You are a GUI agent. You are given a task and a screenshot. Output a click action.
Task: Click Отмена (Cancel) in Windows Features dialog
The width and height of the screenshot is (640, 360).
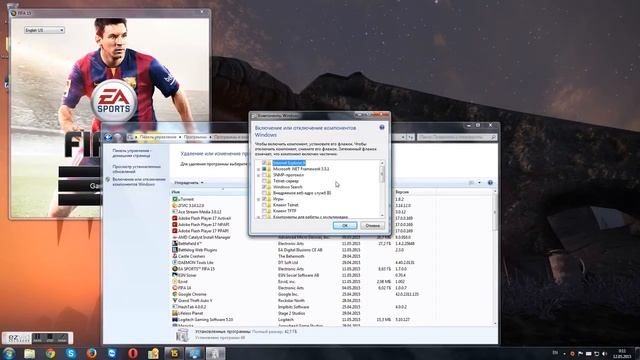click(372, 225)
